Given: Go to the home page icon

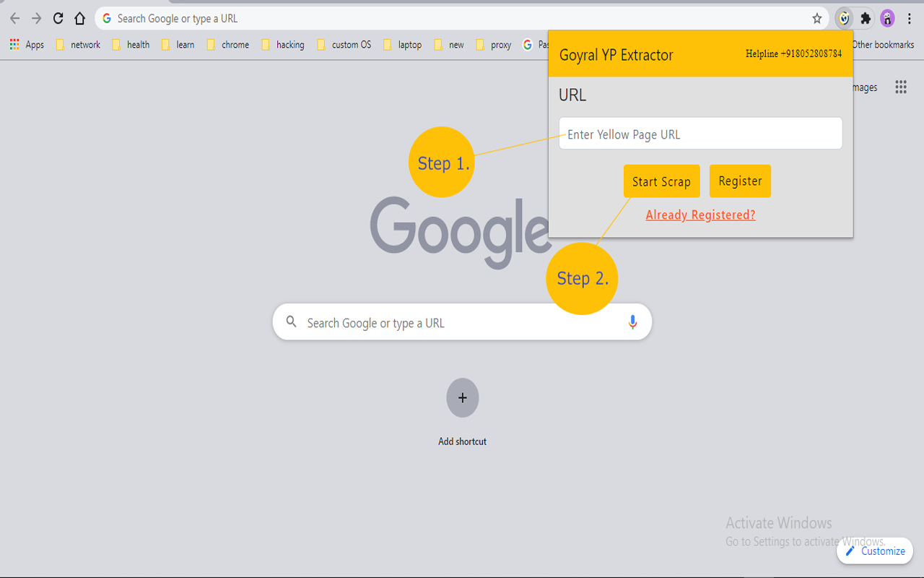Looking at the screenshot, I should 80,19.
